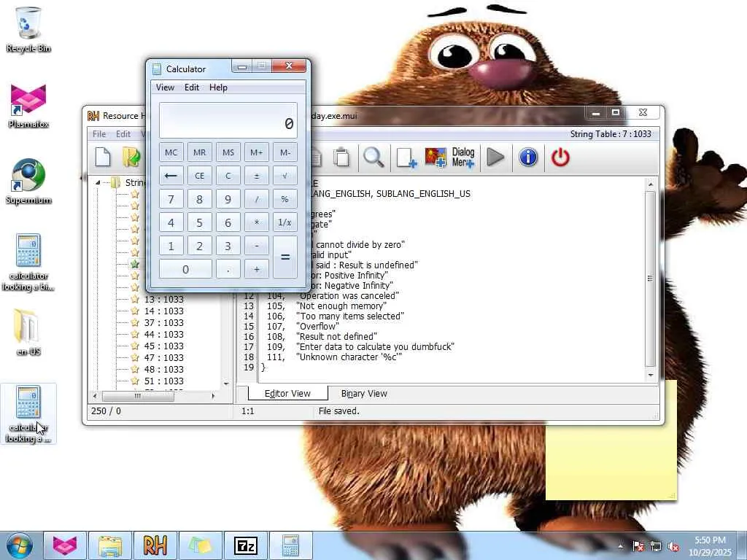Screen dimensions: 747x560
Task: Click the 1/x reciprocal button
Action: click(285, 222)
